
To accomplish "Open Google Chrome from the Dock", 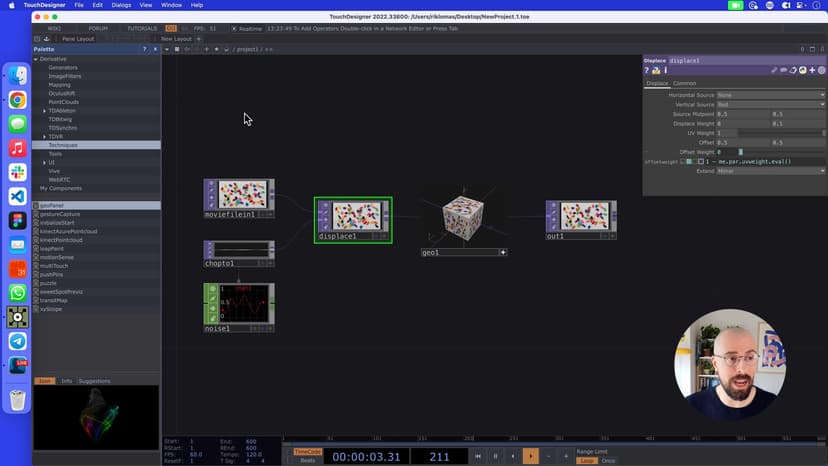I will point(17,100).
